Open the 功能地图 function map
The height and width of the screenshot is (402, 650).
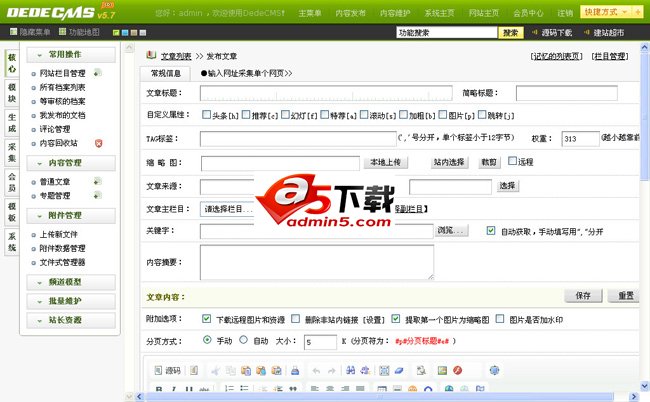(x=80, y=32)
